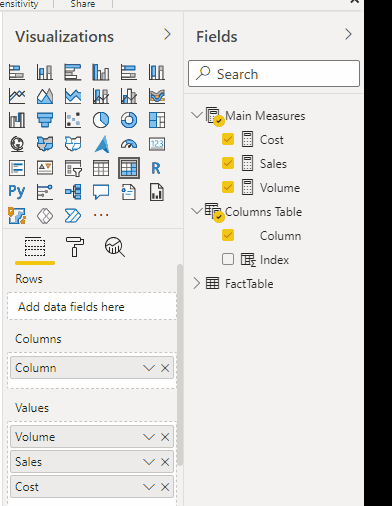Select the decomposition tree visual
Image resolution: width=392 pixels, height=506 pixels.
(x=73, y=192)
